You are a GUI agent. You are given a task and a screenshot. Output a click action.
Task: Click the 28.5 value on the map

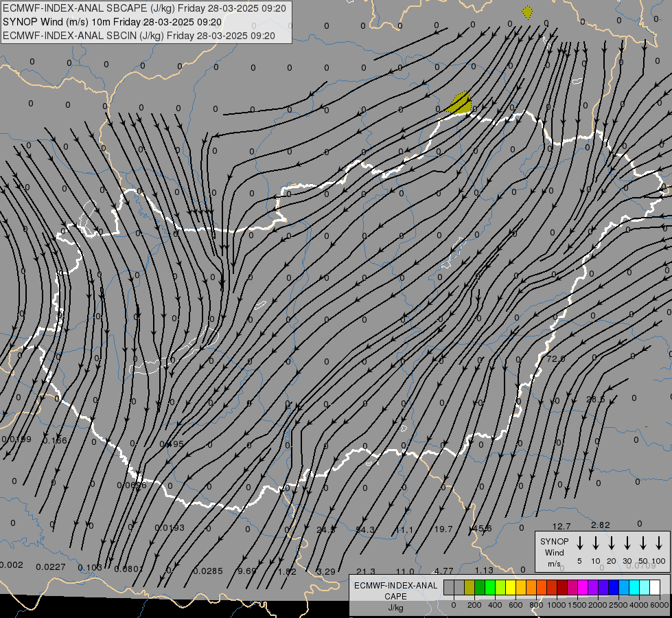(595, 399)
